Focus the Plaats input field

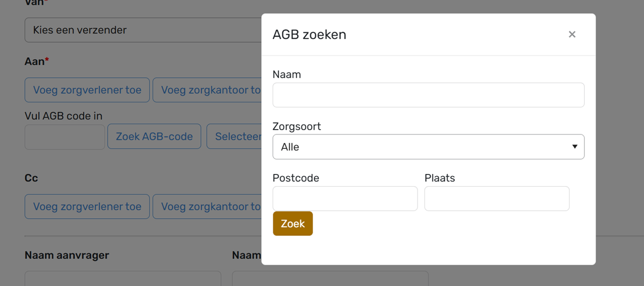click(x=496, y=198)
